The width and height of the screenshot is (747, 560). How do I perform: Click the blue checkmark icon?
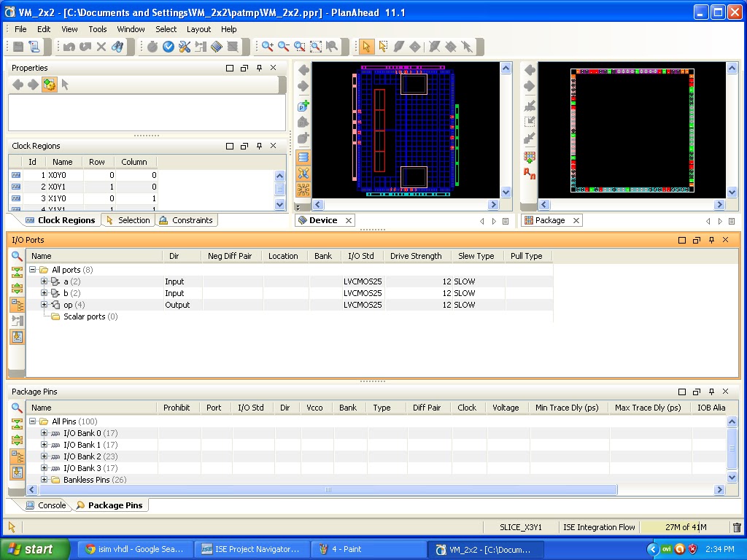point(169,46)
